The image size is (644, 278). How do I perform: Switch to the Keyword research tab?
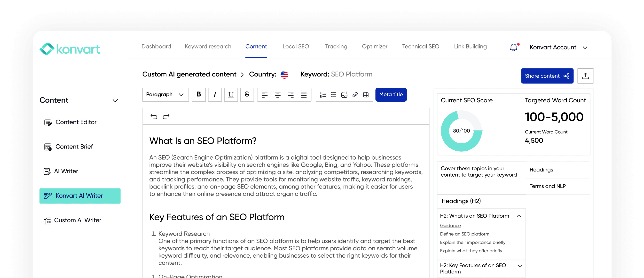[x=208, y=47]
